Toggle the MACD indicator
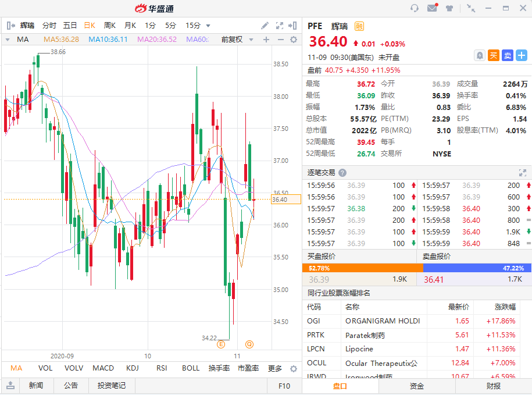 [103, 368]
